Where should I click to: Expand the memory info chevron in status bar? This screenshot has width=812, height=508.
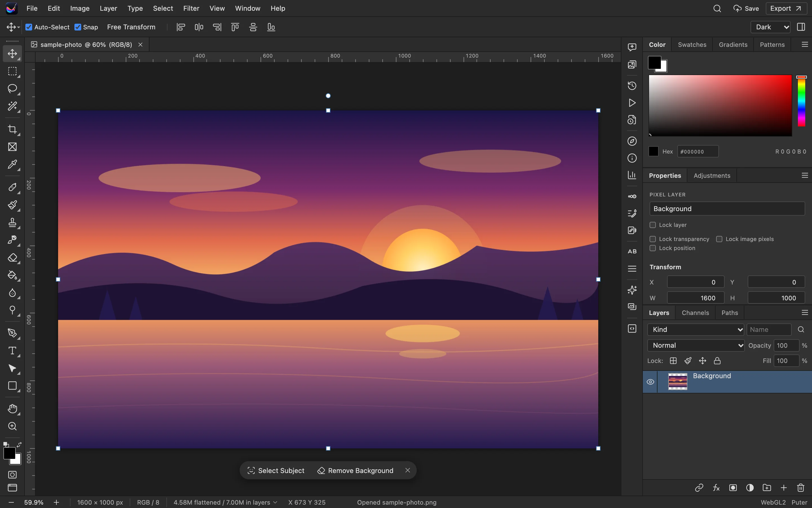point(275,502)
